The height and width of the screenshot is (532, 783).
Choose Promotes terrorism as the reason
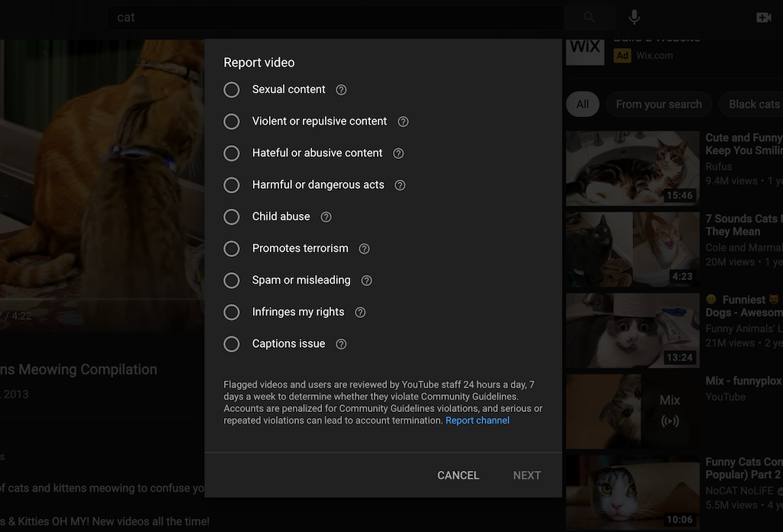(x=232, y=248)
